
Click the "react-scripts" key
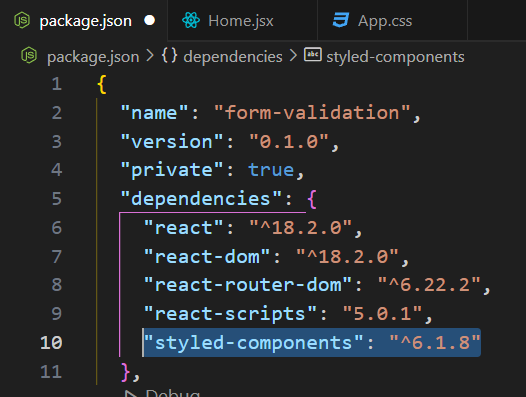coord(230,314)
